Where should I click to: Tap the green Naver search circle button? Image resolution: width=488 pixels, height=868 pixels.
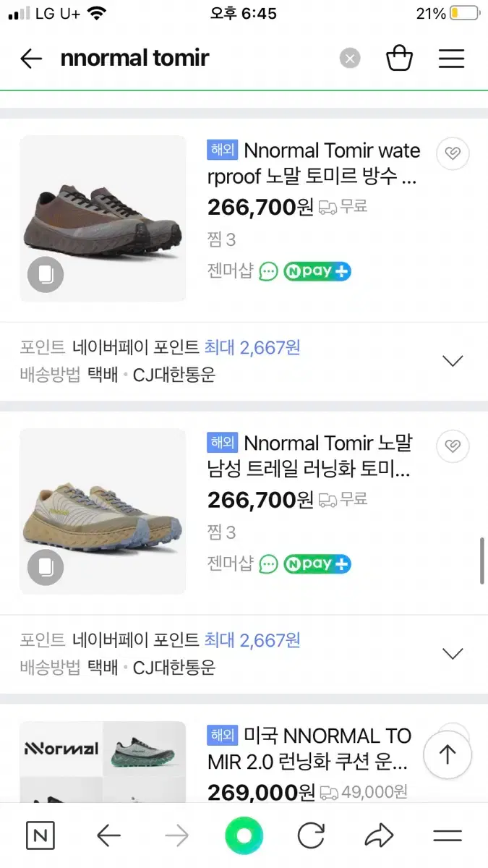[244, 836]
